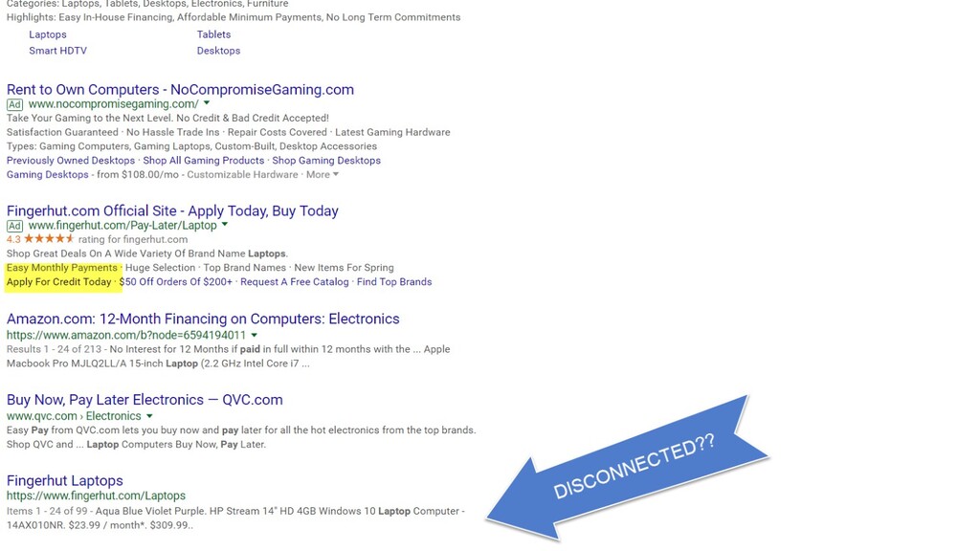
Task: Open Find Top Brands link
Action: (x=394, y=282)
